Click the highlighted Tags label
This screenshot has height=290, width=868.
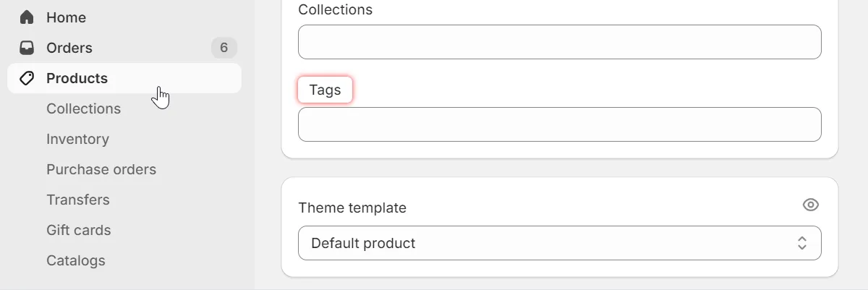pyautogui.click(x=325, y=90)
